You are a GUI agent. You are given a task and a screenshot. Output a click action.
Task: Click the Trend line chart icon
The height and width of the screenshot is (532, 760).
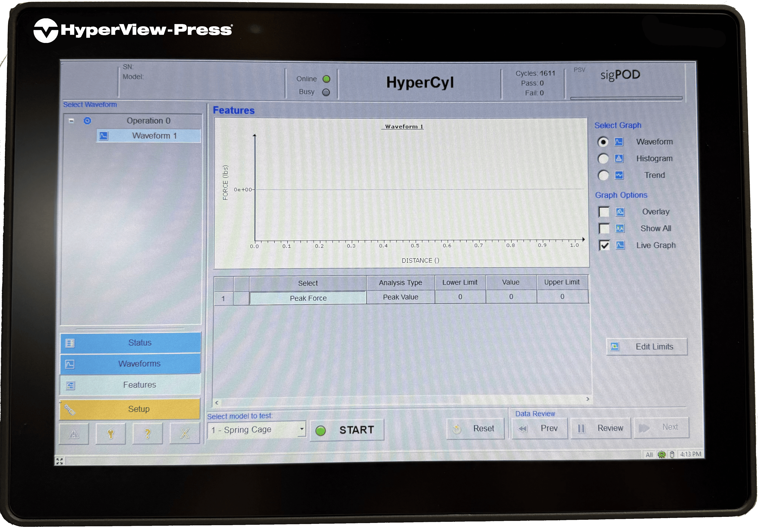(619, 175)
